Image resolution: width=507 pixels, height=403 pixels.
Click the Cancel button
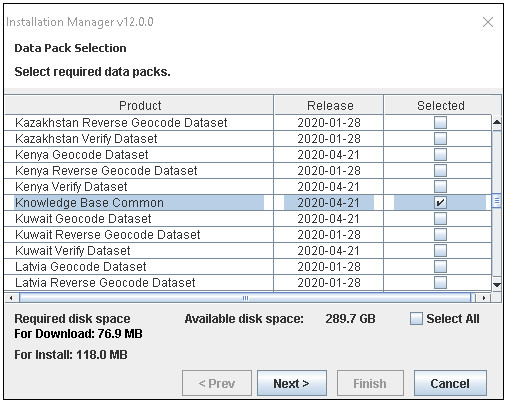click(x=450, y=383)
